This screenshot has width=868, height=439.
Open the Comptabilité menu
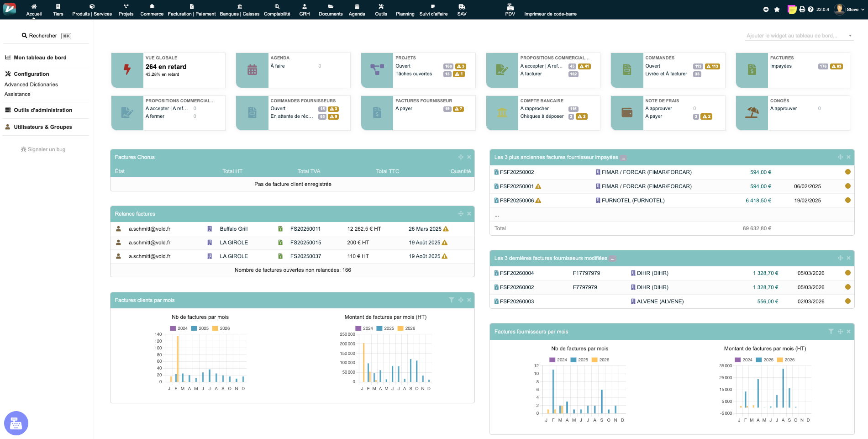(277, 10)
